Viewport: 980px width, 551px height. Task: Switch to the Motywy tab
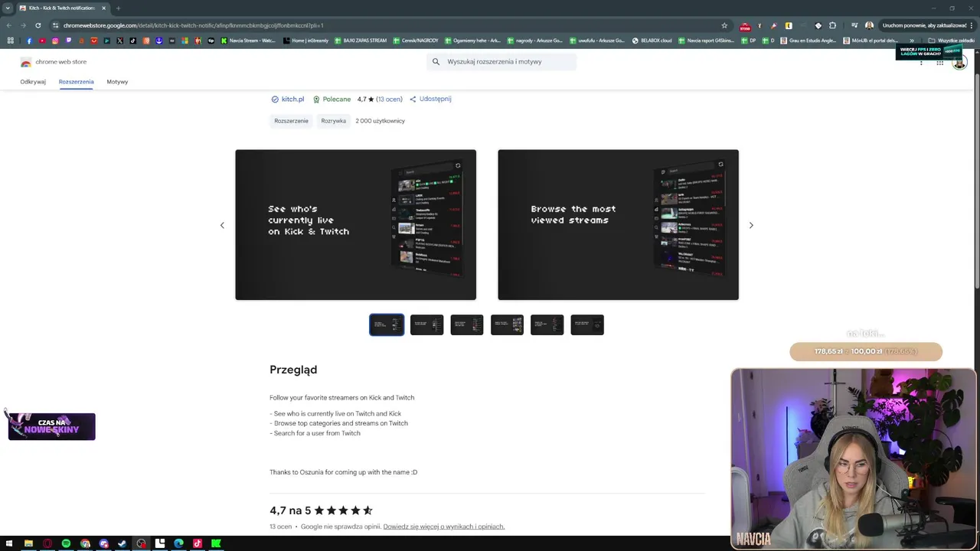pyautogui.click(x=117, y=81)
